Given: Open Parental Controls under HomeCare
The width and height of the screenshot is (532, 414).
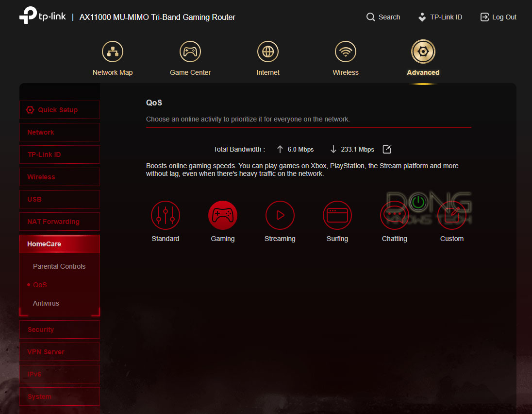Looking at the screenshot, I should [x=59, y=266].
